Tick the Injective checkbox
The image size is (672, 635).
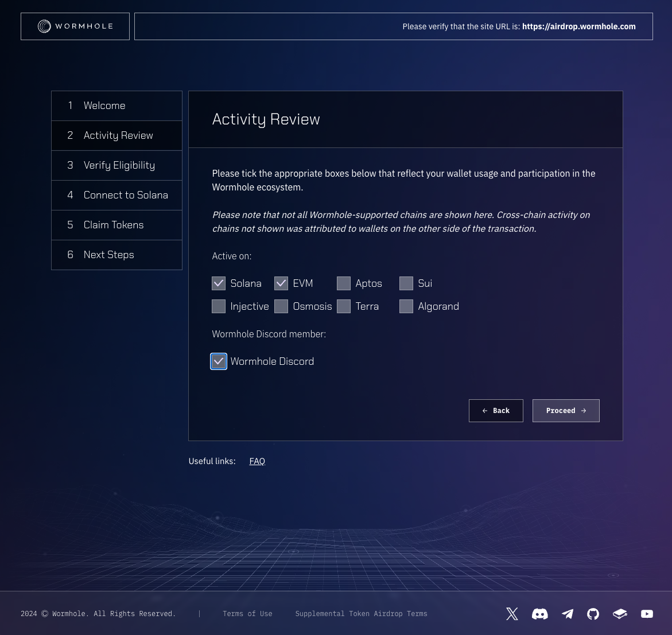(x=219, y=306)
